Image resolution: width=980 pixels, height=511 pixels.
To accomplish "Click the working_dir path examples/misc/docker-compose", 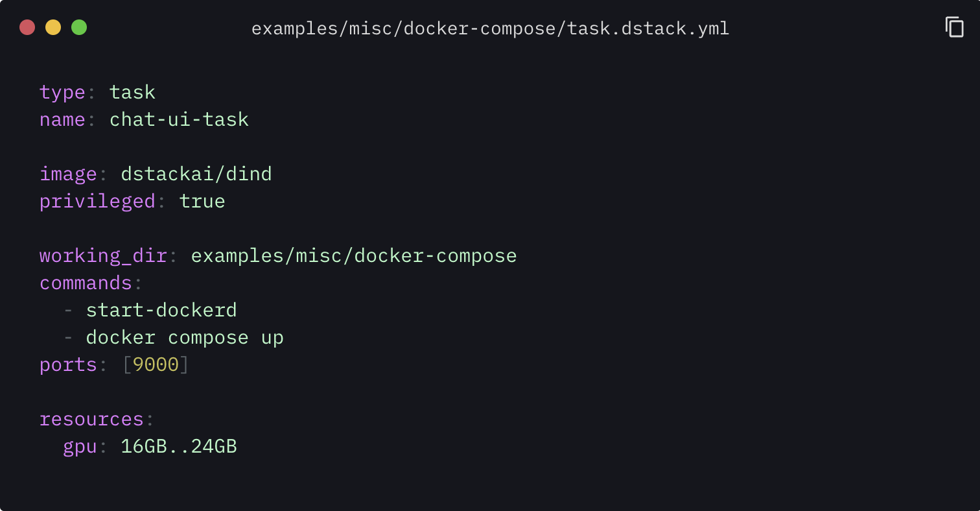I will pyautogui.click(x=354, y=255).
